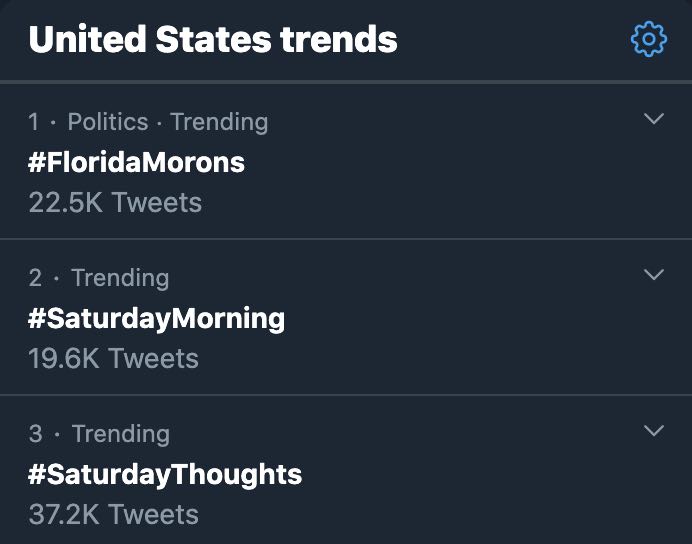
Task: Open trends settings gear icon
Action: point(649,39)
